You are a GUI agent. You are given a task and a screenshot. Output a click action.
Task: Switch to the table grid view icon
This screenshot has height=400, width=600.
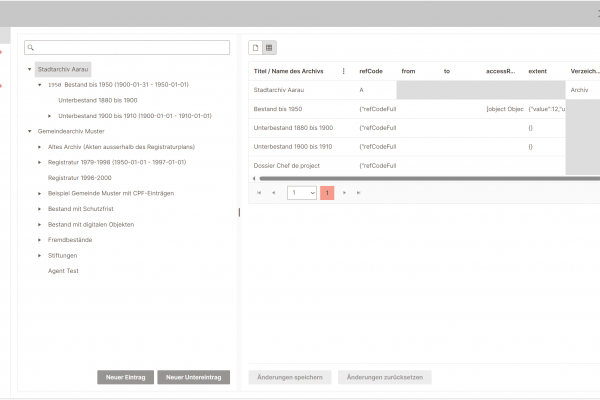(x=269, y=47)
